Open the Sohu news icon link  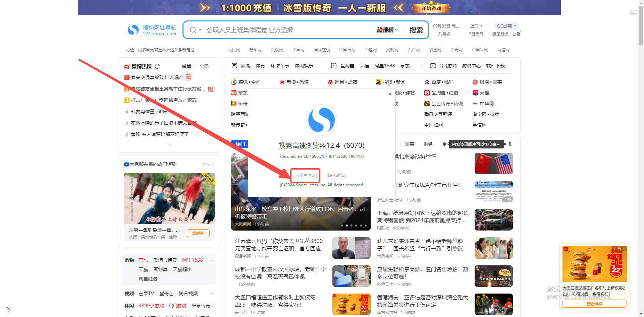coord(379,82)
